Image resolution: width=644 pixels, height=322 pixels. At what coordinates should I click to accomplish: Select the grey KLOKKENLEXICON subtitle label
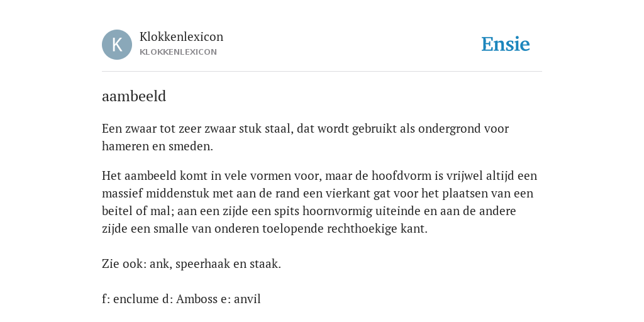[x=178, y=52]
